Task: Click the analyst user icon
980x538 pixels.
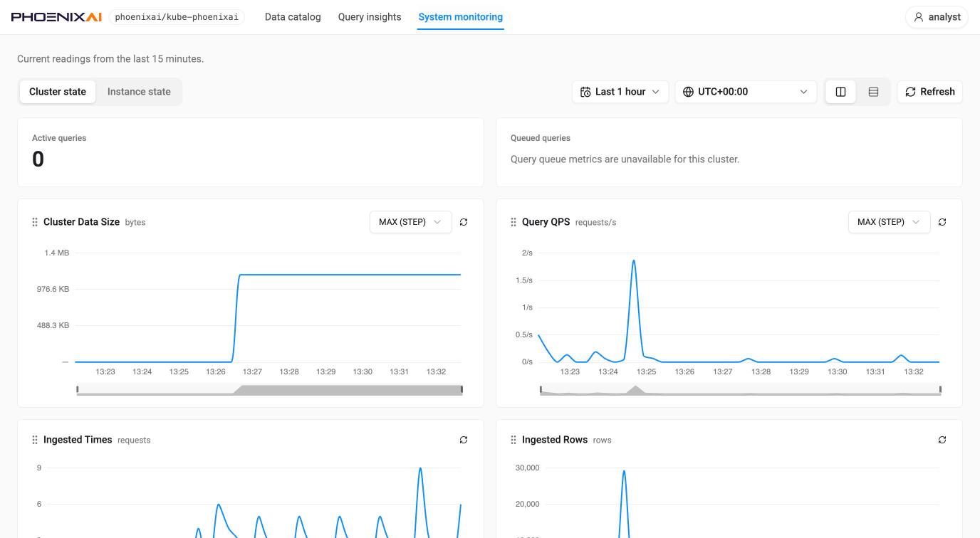Action: (919, 17)
